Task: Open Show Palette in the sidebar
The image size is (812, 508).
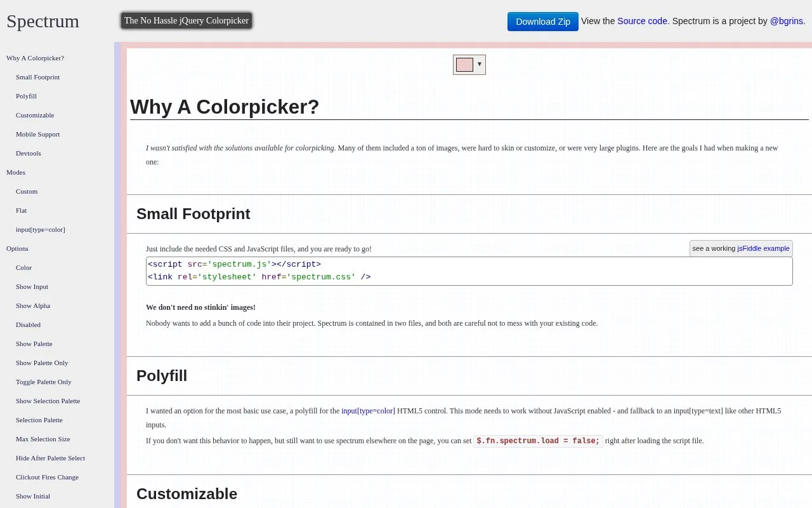Action: [34, 344]
